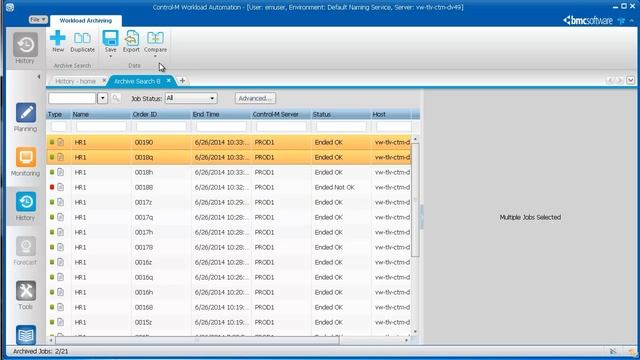Select the job row with Order ID 0017h
Viewport: 640px width, 360px height.
[229, 232]
